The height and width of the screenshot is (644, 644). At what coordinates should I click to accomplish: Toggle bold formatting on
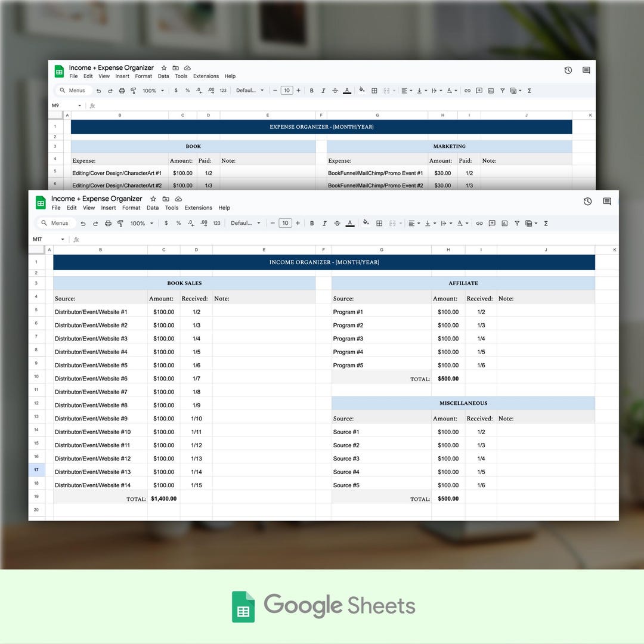[312, 223]
